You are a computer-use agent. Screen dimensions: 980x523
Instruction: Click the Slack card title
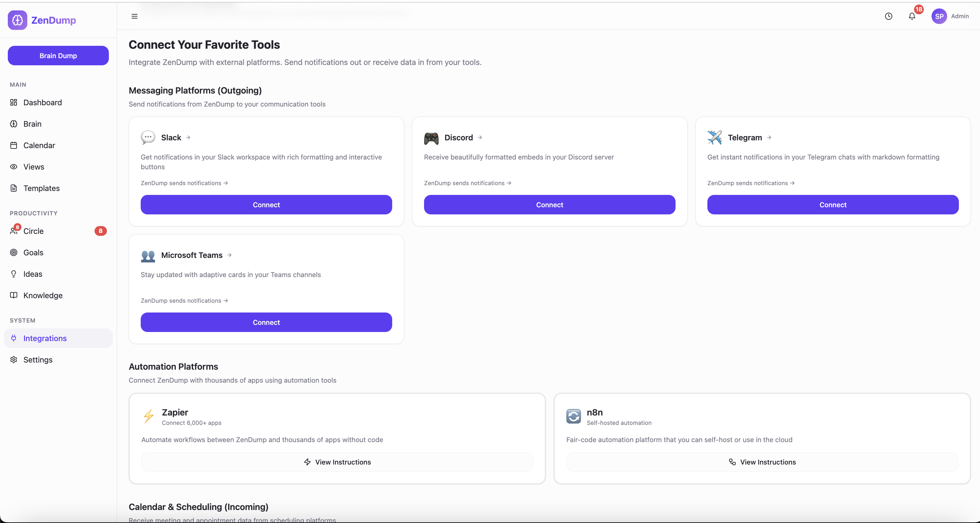171,137
